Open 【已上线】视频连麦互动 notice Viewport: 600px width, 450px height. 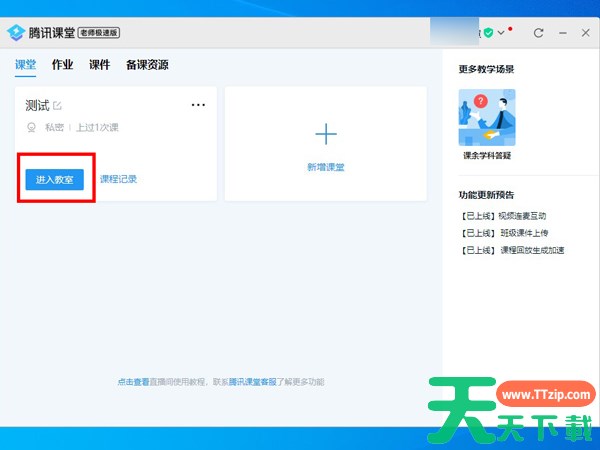click(x=504, y=216)
